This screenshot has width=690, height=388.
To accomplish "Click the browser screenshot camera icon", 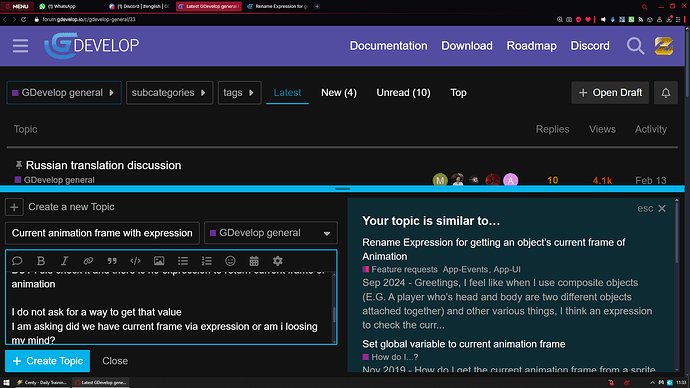I will pos(569,19).
